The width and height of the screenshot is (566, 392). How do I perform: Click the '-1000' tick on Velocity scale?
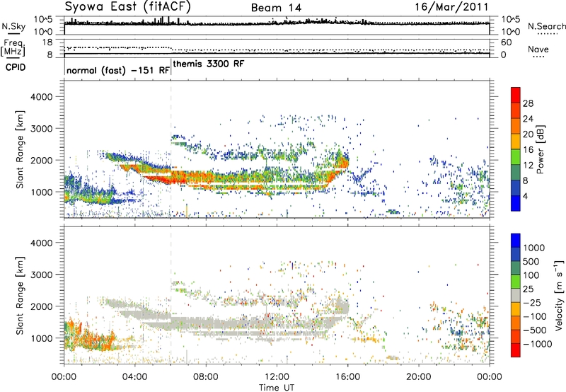[x=538, y=344]
